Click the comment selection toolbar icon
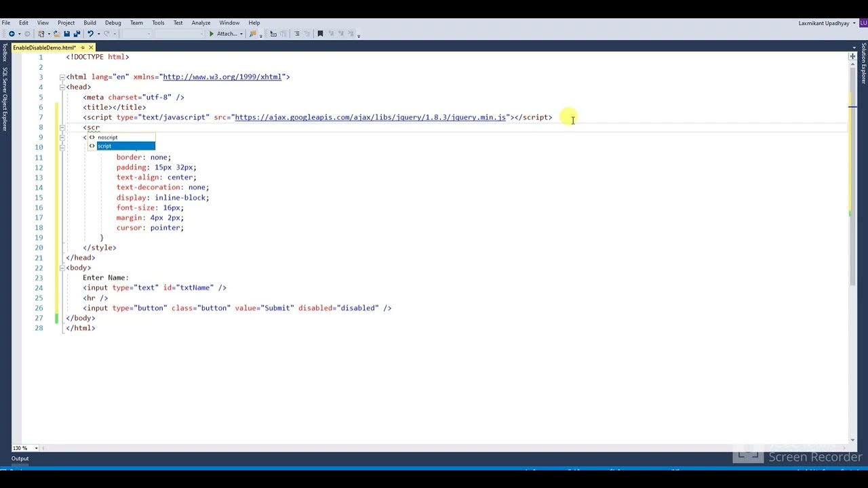 point(296,34)
